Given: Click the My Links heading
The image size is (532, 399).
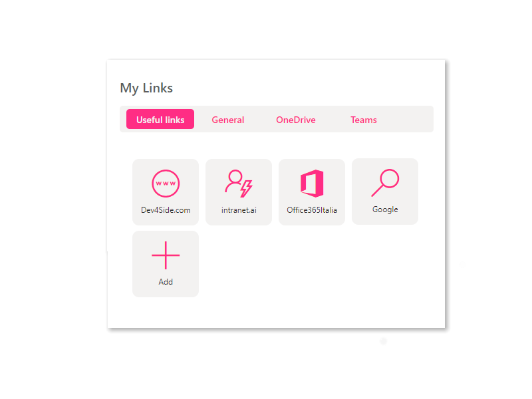Looking at the screenshot, I should 146,88.
